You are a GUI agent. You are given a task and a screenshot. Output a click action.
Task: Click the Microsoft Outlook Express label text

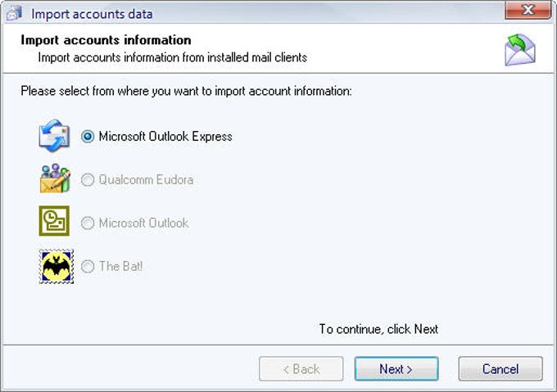coord(165,137)
